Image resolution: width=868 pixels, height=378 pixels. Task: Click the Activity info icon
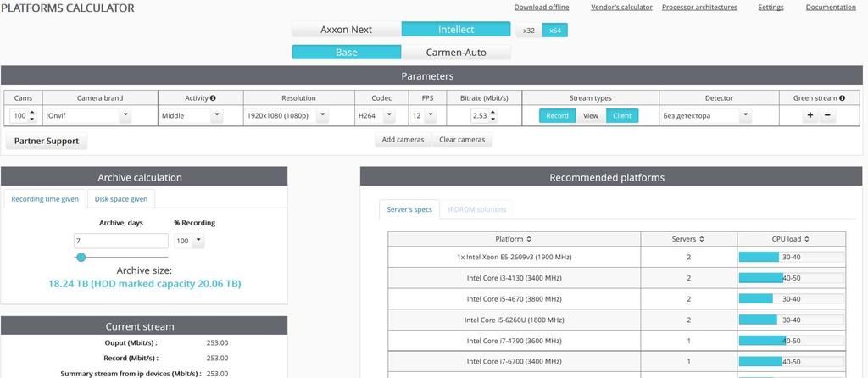pos(213,98)
